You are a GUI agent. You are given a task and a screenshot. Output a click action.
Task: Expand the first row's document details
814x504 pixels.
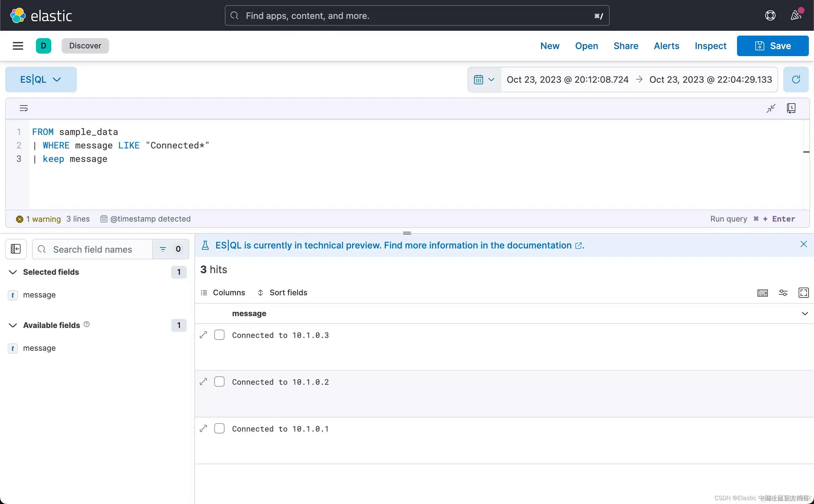203,335
